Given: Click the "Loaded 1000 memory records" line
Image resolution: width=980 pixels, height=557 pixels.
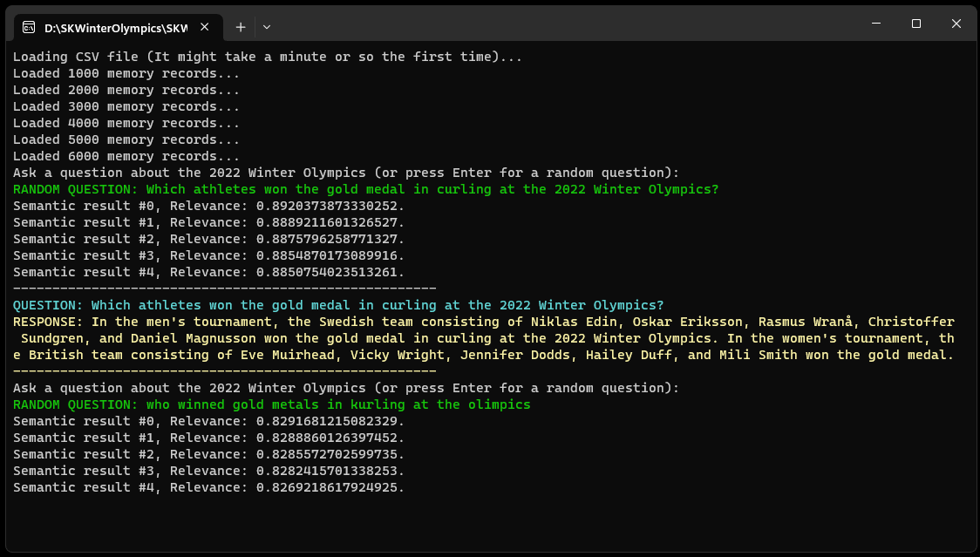Looking at the screenshot, I should (126, 73).
